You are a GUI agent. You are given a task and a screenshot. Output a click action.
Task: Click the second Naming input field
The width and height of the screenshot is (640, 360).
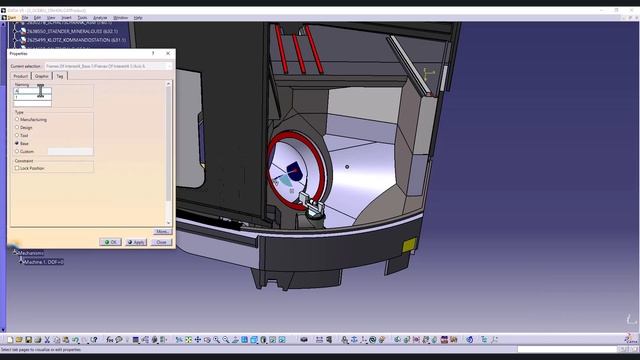33,97
